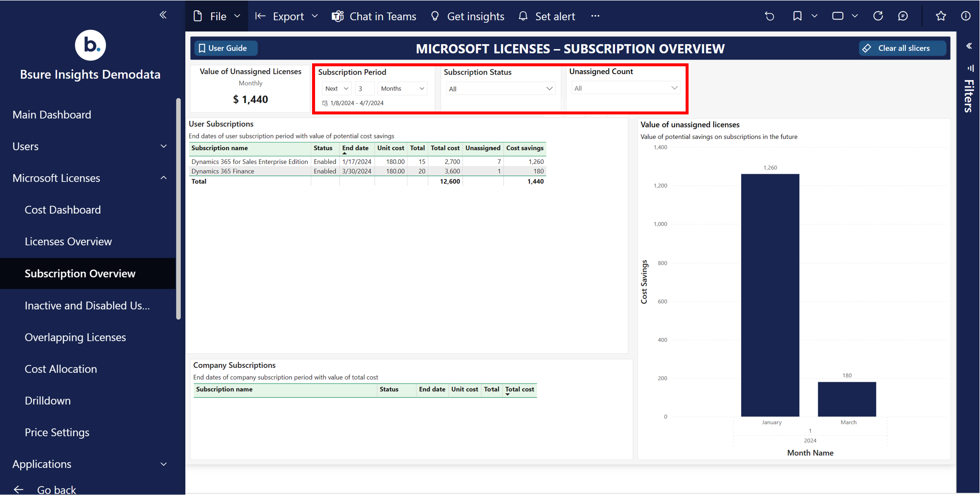Open the Months period unit dropdown
This screenshot has height=495, width=980.
click(402, 89)
